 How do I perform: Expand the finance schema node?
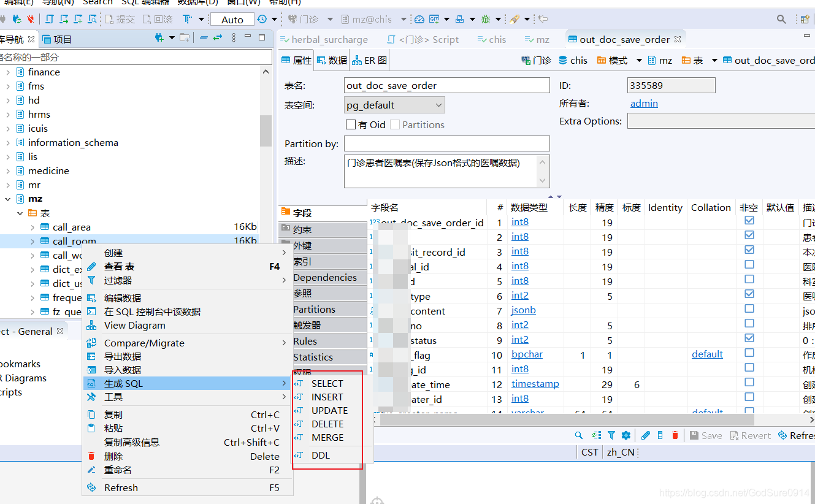click(x=8, y=72)
